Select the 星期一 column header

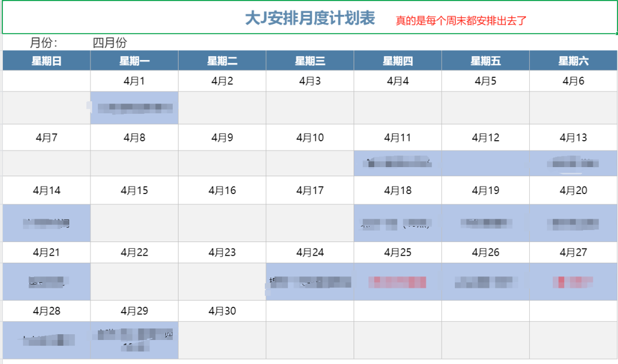(134, 61)
